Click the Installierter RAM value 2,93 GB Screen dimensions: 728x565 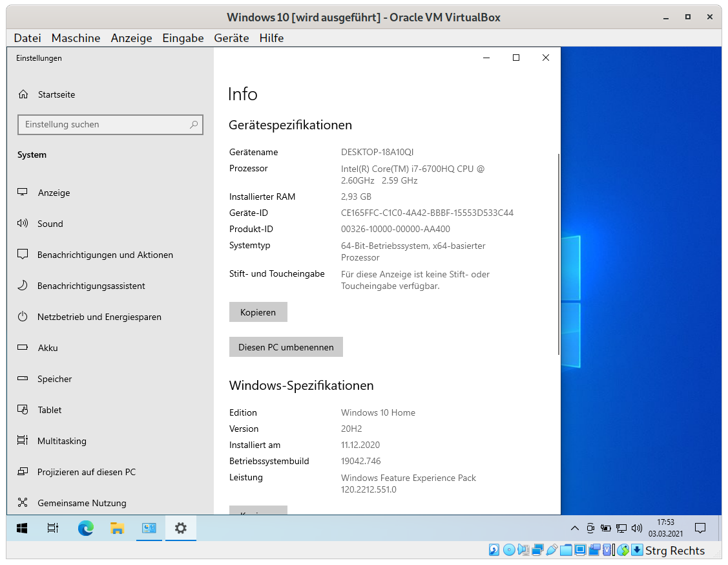356,197
